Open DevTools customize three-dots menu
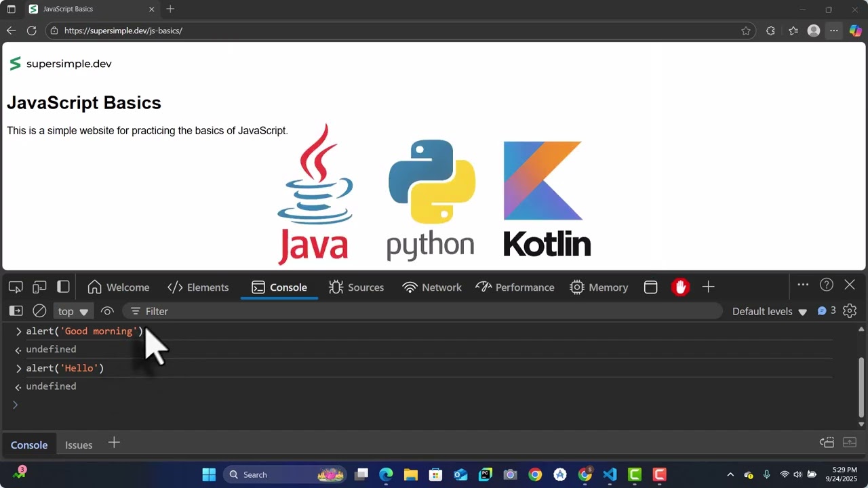Image resolution: width=868 pixels, height=488 pixels. tap(803, 285)
